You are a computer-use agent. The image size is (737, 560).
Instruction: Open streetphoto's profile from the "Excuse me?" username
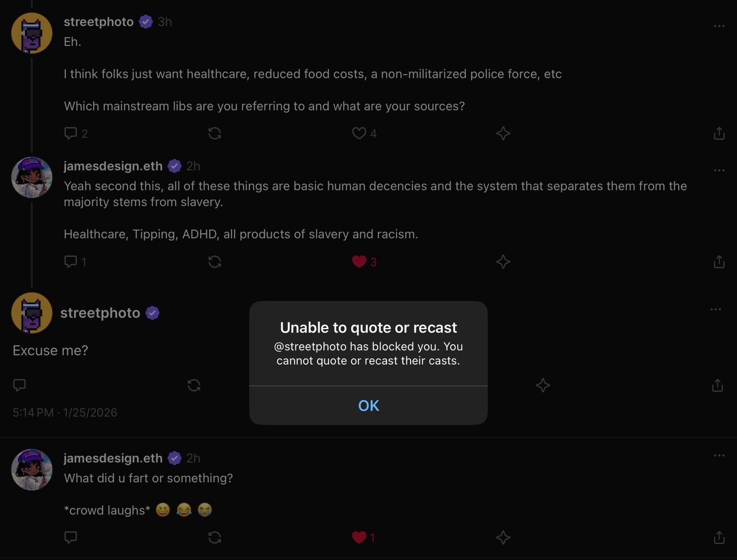(x=100, y=313)
